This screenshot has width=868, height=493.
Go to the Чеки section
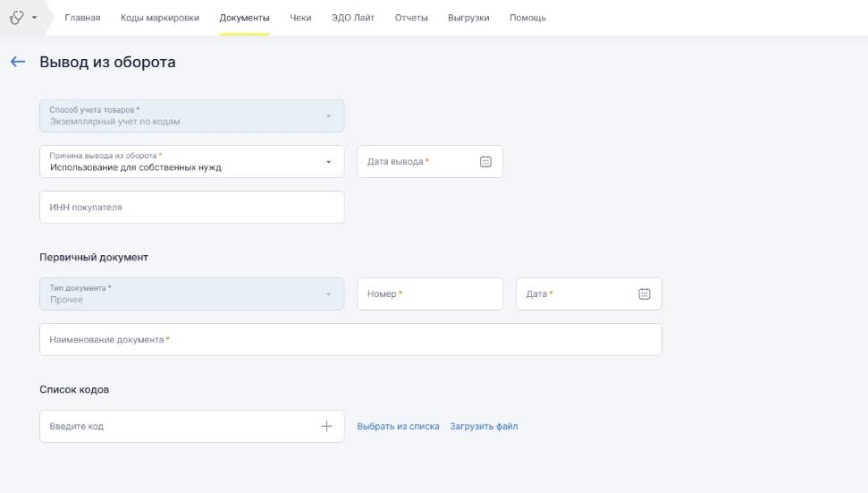click(x=300, y=18)
